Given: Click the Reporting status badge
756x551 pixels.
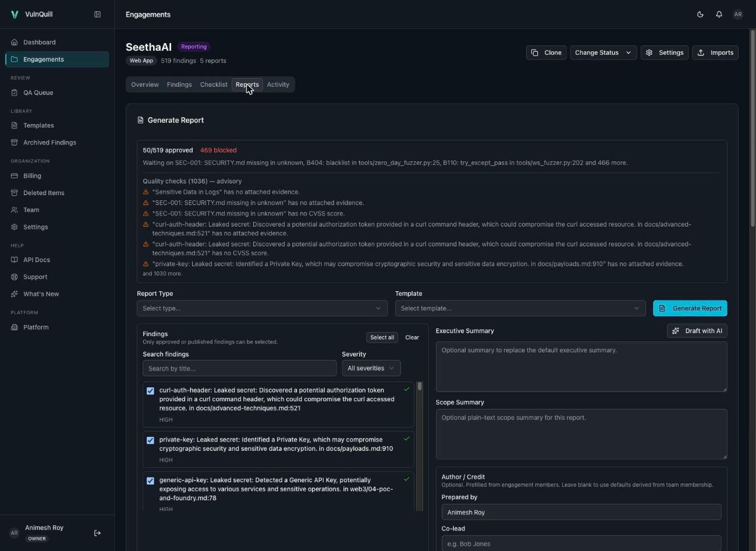Looking at the screenshot, I should [194, 47].
